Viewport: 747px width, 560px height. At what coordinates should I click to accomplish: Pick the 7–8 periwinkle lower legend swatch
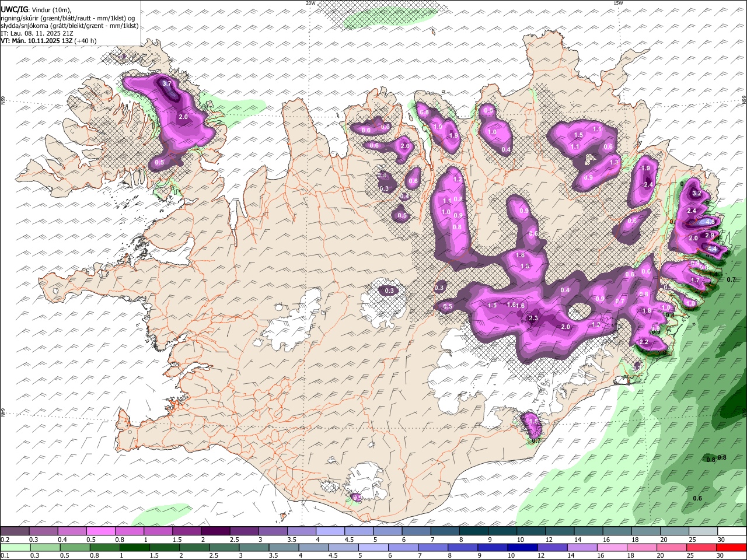(432, 548)
